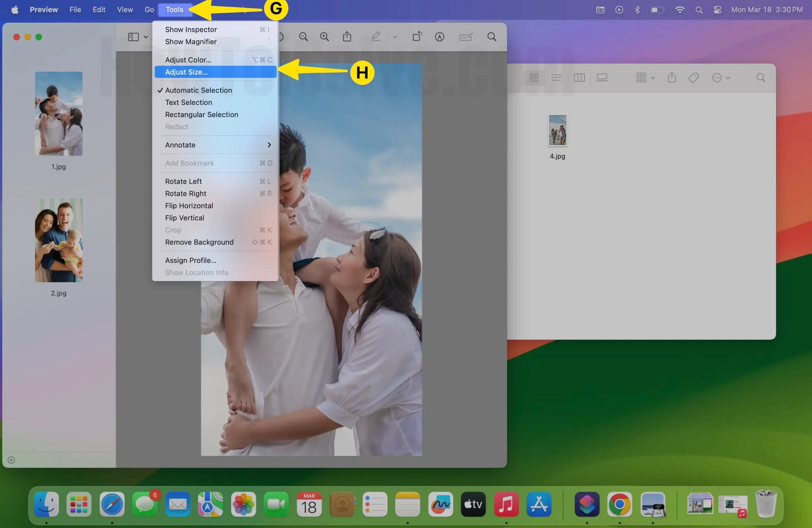Open the File menu

coord(75,10)
